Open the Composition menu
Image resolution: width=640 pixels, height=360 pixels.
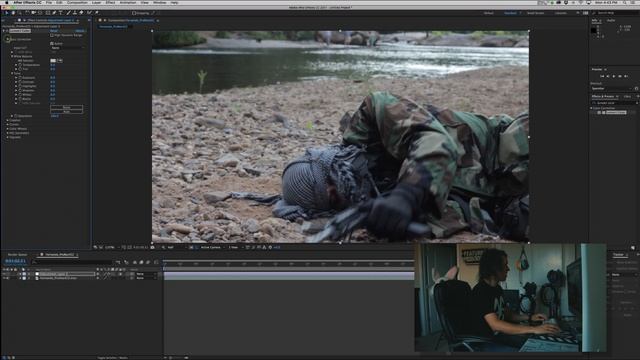tap(77, 2)
